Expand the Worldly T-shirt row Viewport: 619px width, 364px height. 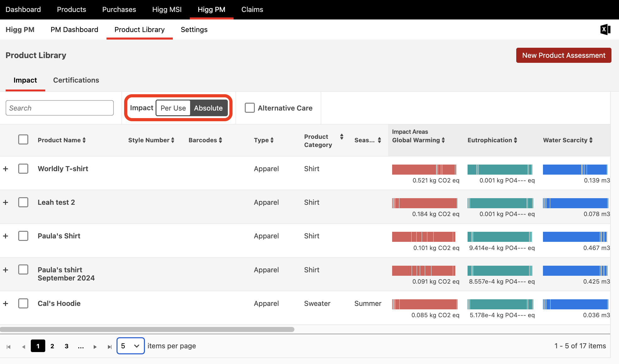pyautogui.click(x=6, y=169)
